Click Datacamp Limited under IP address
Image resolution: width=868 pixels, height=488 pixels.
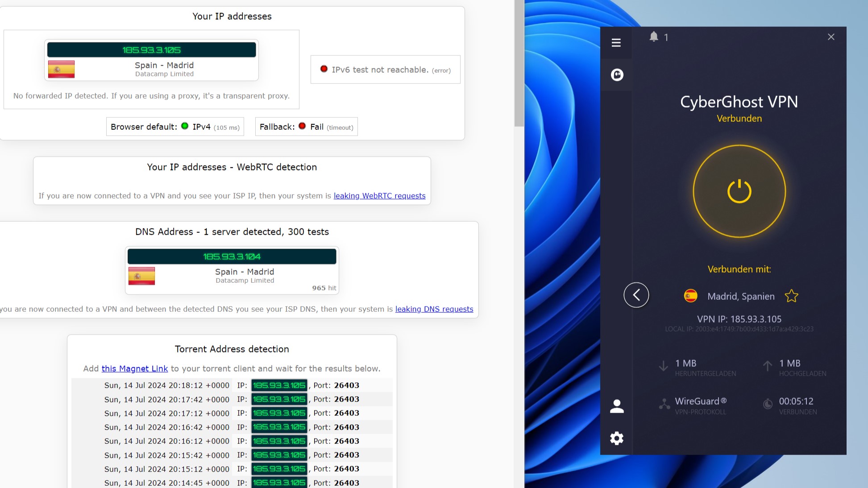click(164, 74)
